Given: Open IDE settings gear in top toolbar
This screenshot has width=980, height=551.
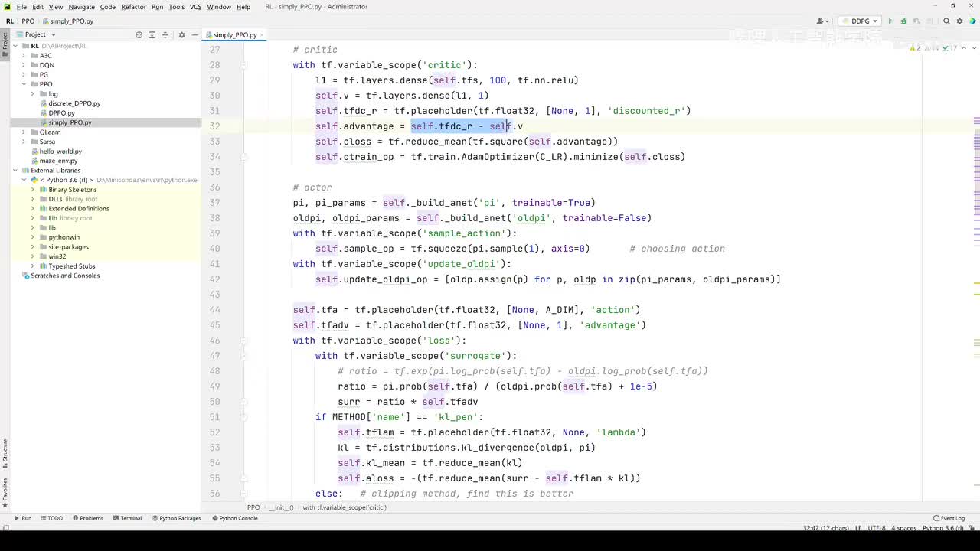Looking at the screenshot, I should click(x=960, y=21).
